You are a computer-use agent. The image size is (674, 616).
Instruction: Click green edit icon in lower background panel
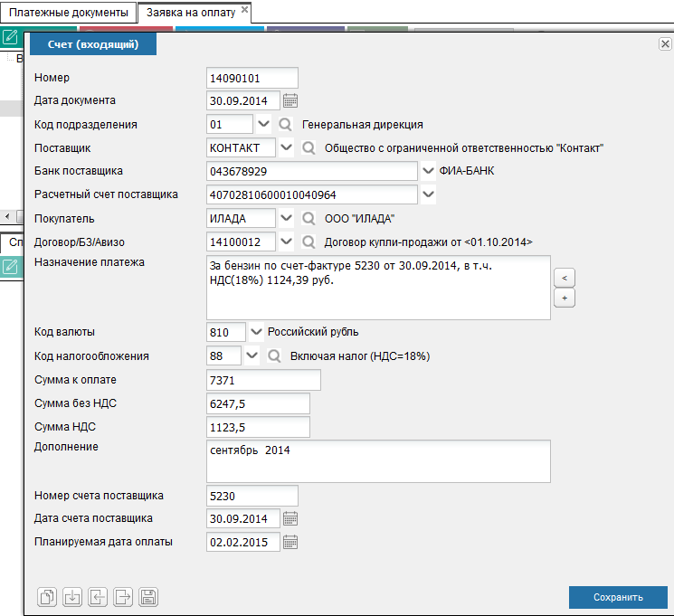10,267
